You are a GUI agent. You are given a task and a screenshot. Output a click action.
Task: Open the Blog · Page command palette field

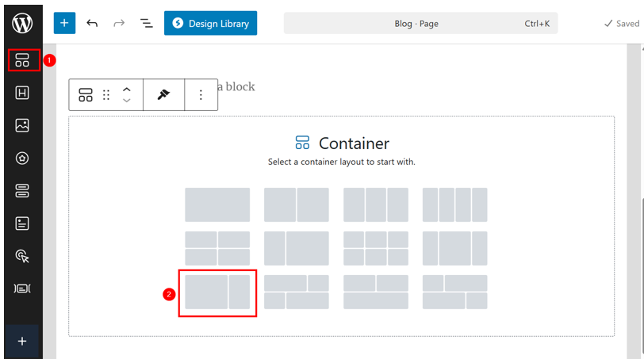click(x=420, y=24)
